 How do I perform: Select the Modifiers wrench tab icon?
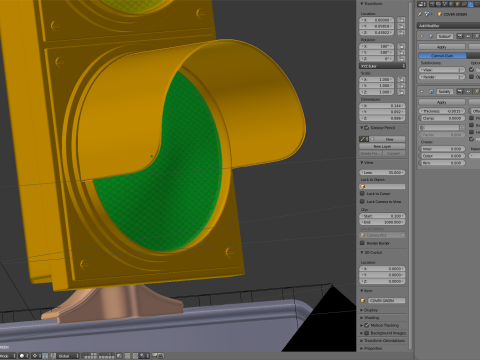[471, 4]
